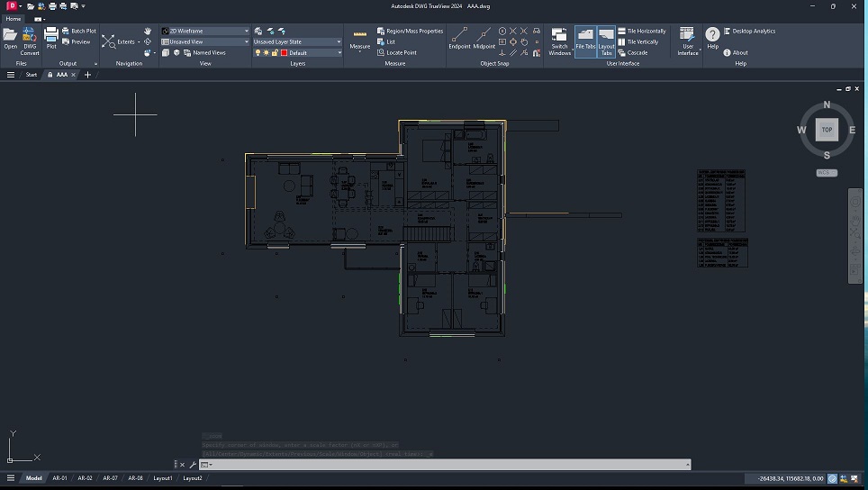Click quick access Plot printer icon
Screen dimensions: 868x490
click(52, 6)
